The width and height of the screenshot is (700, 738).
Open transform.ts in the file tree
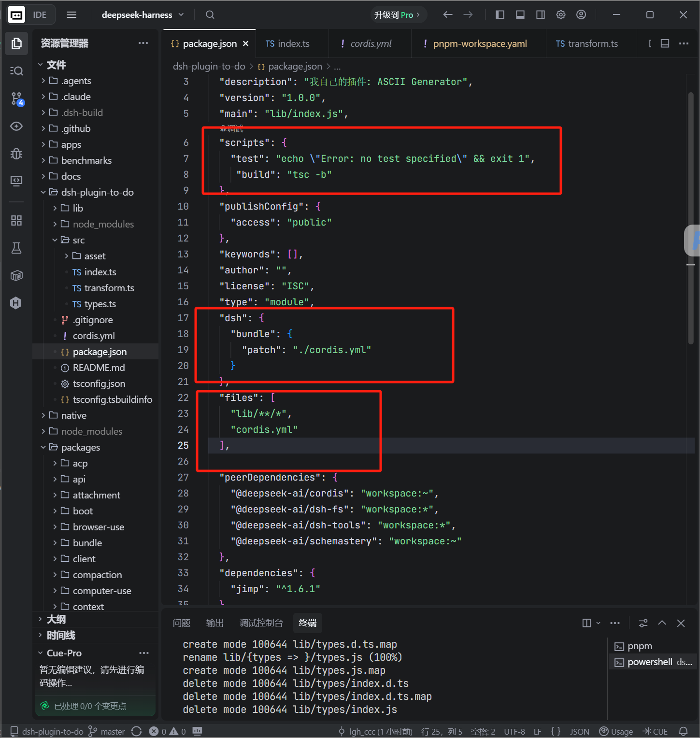pos(109,288)
